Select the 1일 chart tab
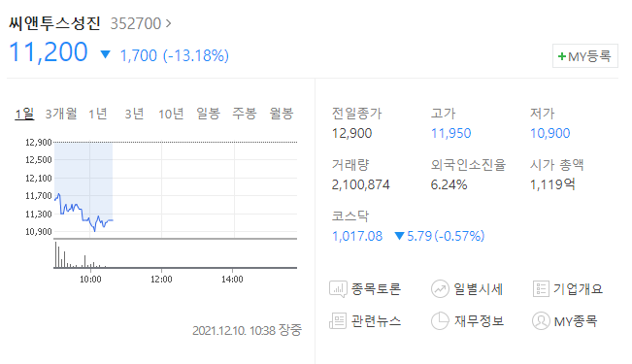Screen dimensions: 632x364 24,114
